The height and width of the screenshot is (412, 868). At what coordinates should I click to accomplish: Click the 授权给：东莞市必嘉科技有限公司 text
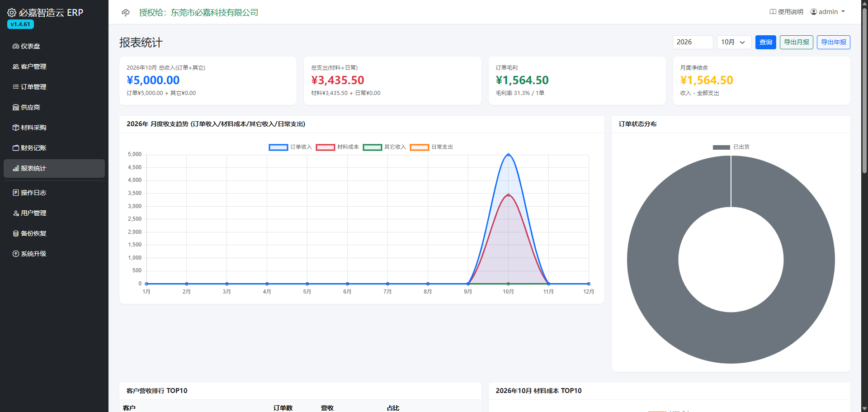[198, 13]
